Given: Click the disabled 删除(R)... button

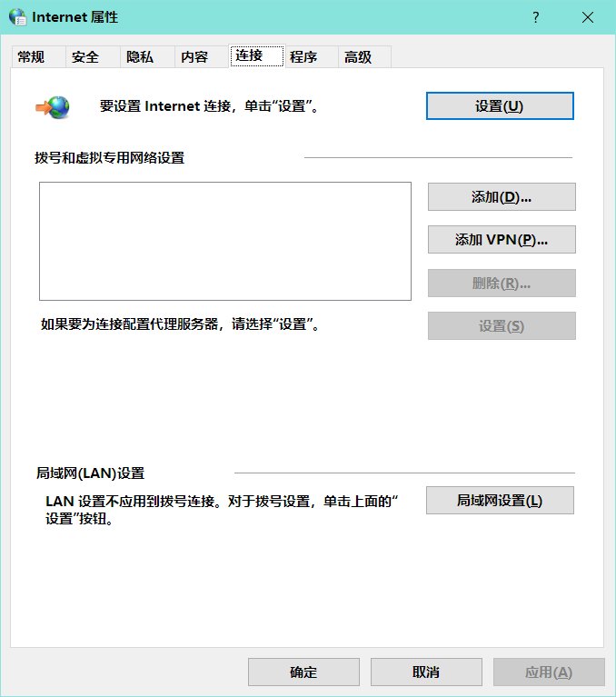Looking at the screenshot, I should (502, 283).
